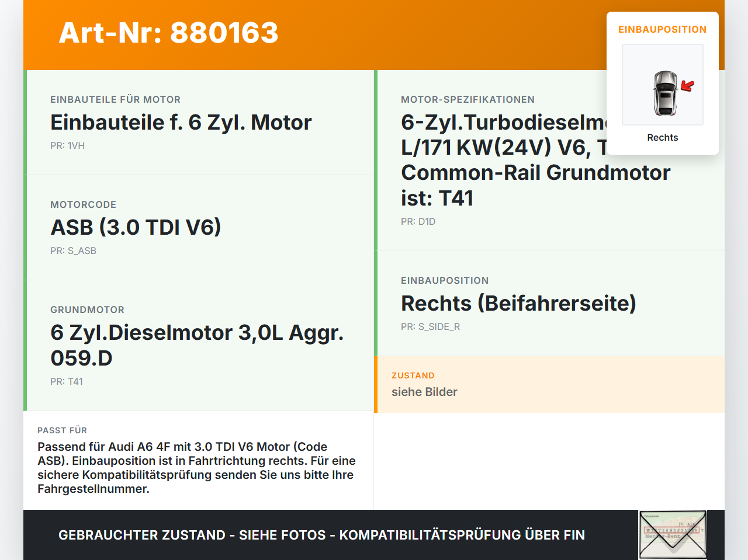Click the Art-Nr: 880163 heading
748x560 pixels.
point(169,33)
